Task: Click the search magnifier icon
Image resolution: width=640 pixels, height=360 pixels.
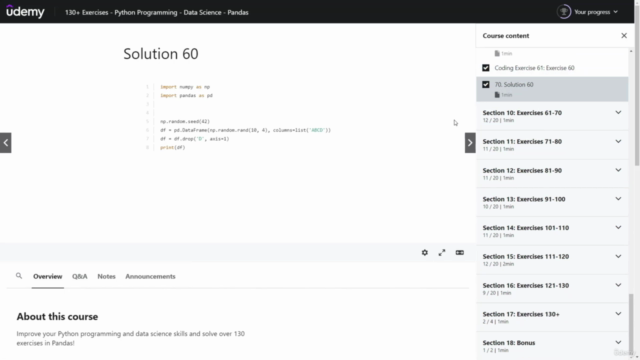Action: tap(19, 276)
